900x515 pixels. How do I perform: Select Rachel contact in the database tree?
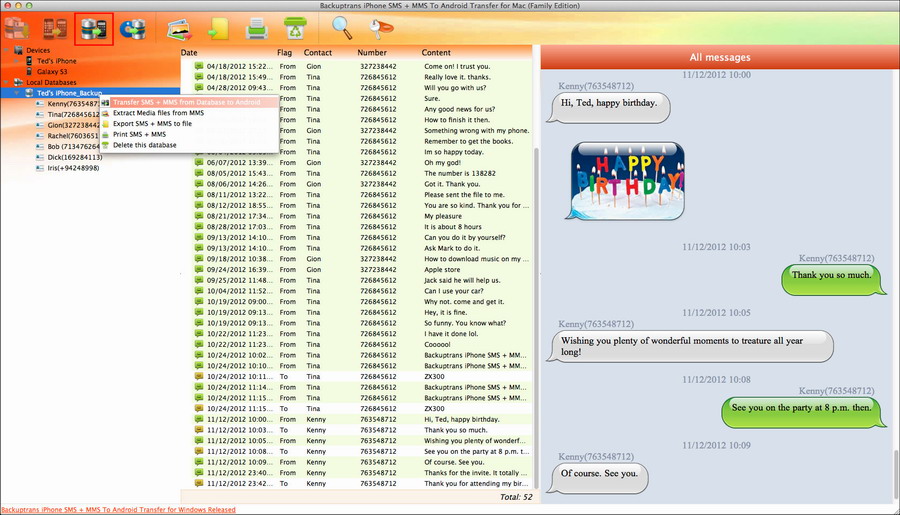click(72, 136)
